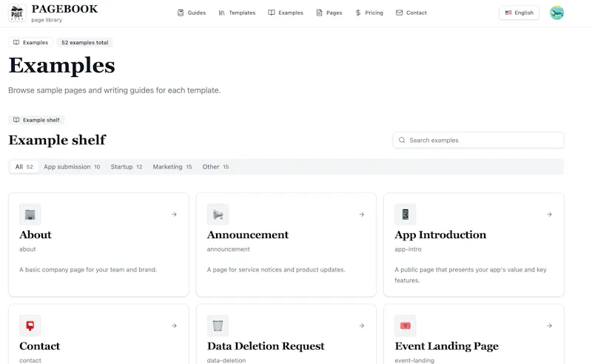This screenshot has height=364, width=592.
Task: Click the 'about' slug text
Action: pos(27,249)
